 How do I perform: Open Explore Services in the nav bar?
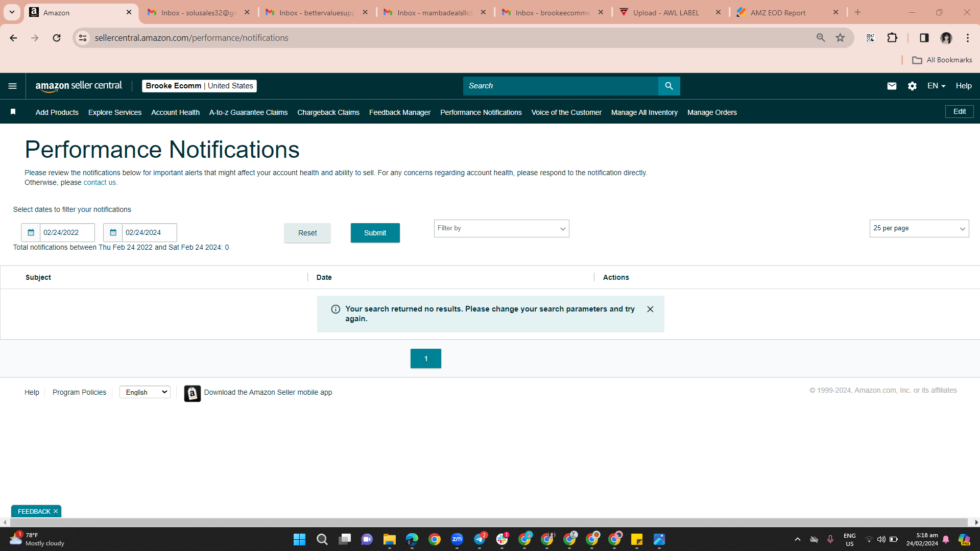115,112
